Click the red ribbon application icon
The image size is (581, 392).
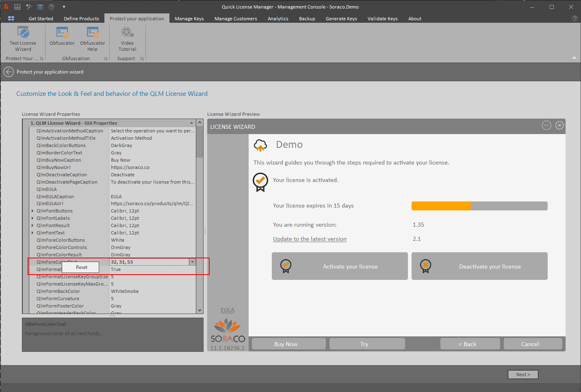point(6,6)
